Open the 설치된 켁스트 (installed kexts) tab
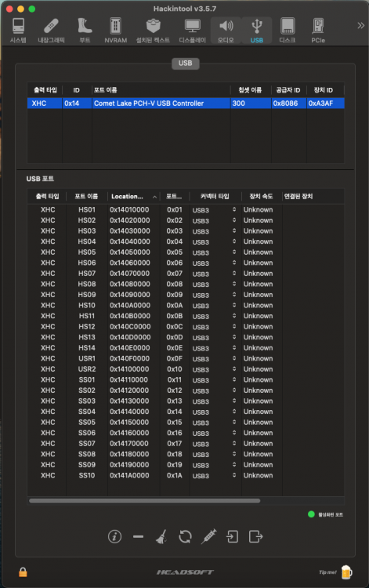Image resolution: width=369 pixels, height=588 pixels. pos(153,31)
